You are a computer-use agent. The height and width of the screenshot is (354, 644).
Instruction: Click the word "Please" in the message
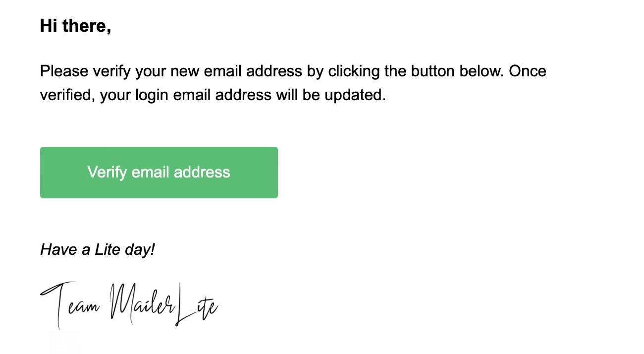tap(64, 71)
